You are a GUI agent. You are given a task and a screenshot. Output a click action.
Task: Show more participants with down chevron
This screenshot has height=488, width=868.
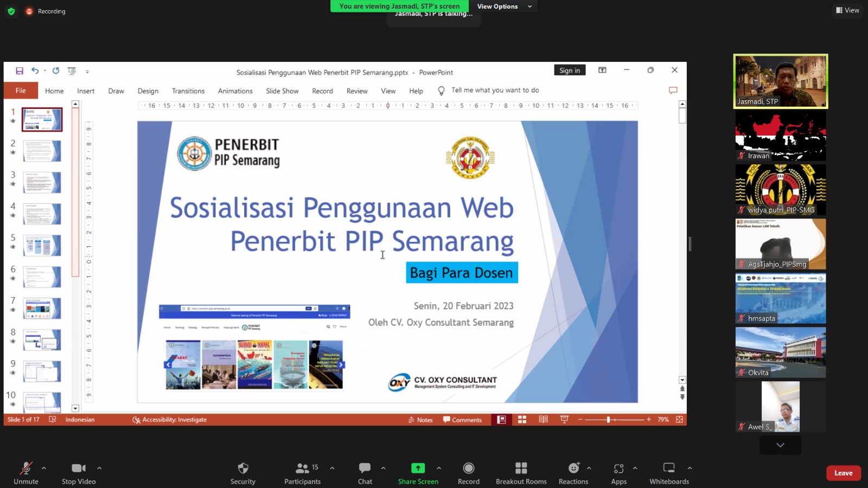780,445
